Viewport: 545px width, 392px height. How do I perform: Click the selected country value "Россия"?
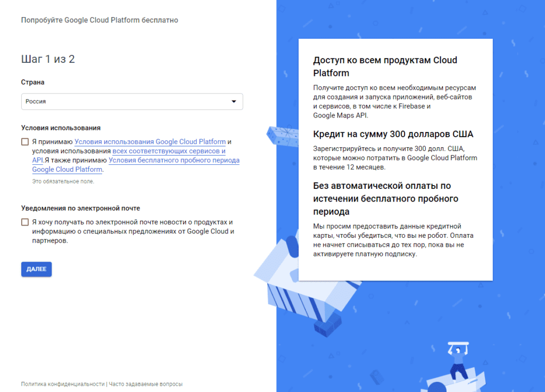click(36, 102)
